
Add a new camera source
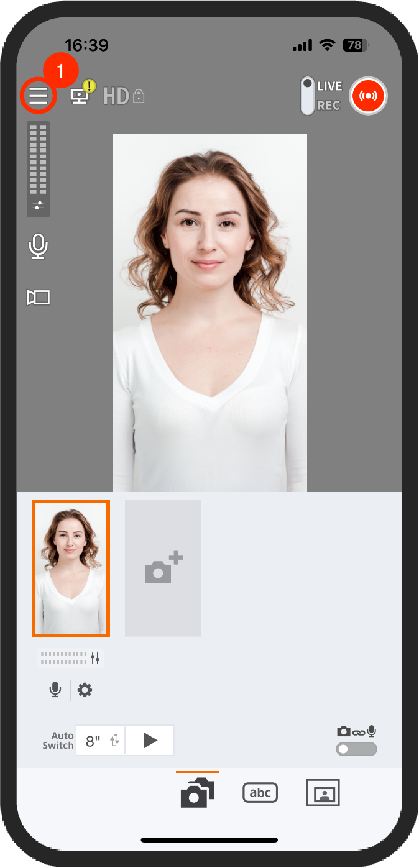[x=163, y=569]
